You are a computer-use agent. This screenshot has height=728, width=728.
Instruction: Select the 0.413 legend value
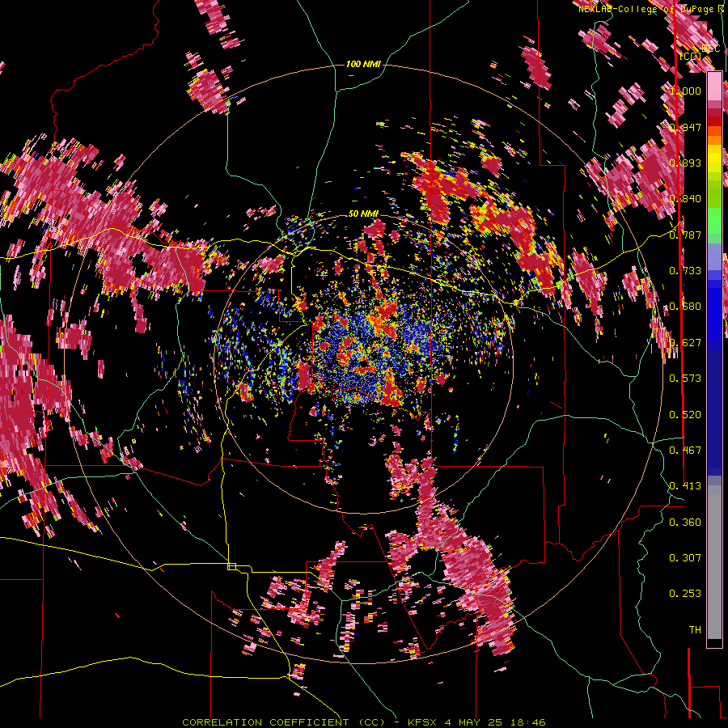pos(685,486)
